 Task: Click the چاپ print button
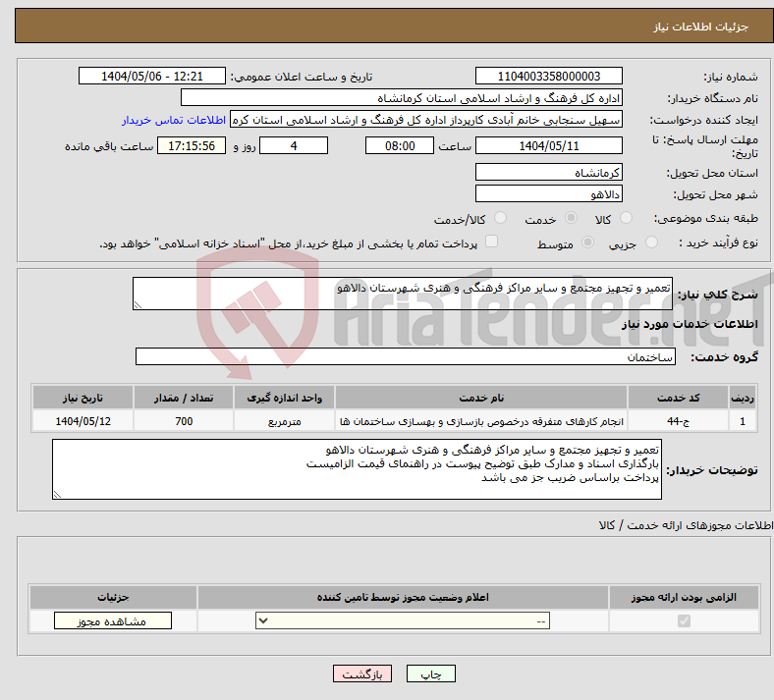coord(431,673)
